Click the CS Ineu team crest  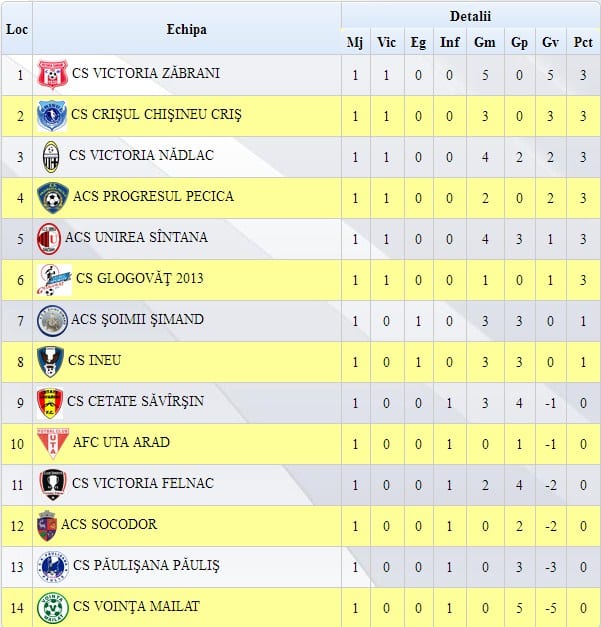(50, 361)
